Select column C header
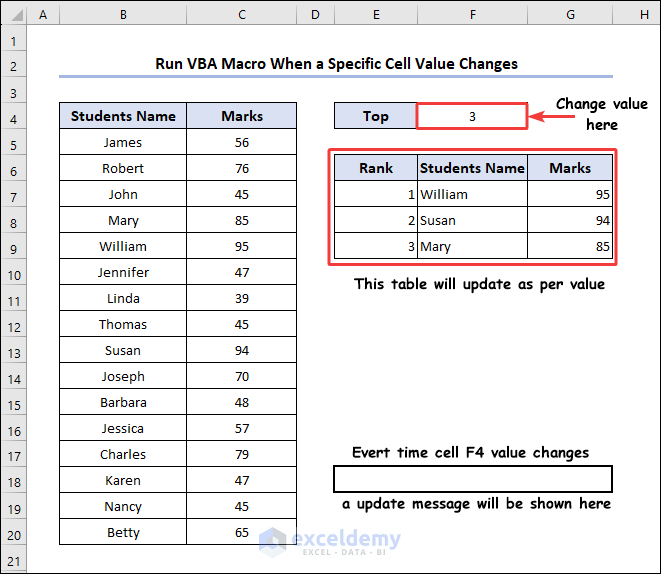This screenshot has height=574, width=661. tap(242, 15)
